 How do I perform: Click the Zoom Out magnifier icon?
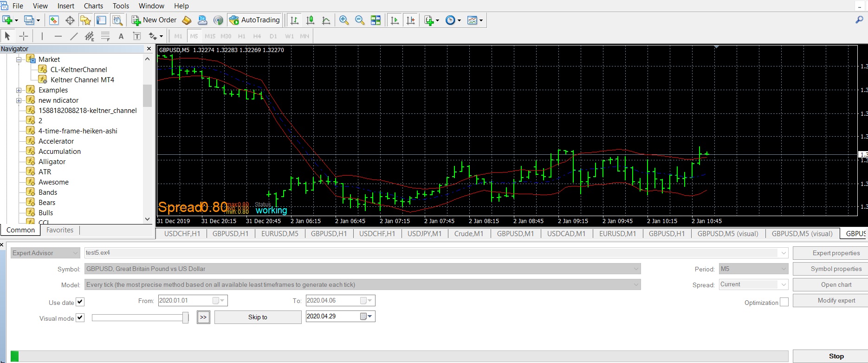tap(359, 20)
